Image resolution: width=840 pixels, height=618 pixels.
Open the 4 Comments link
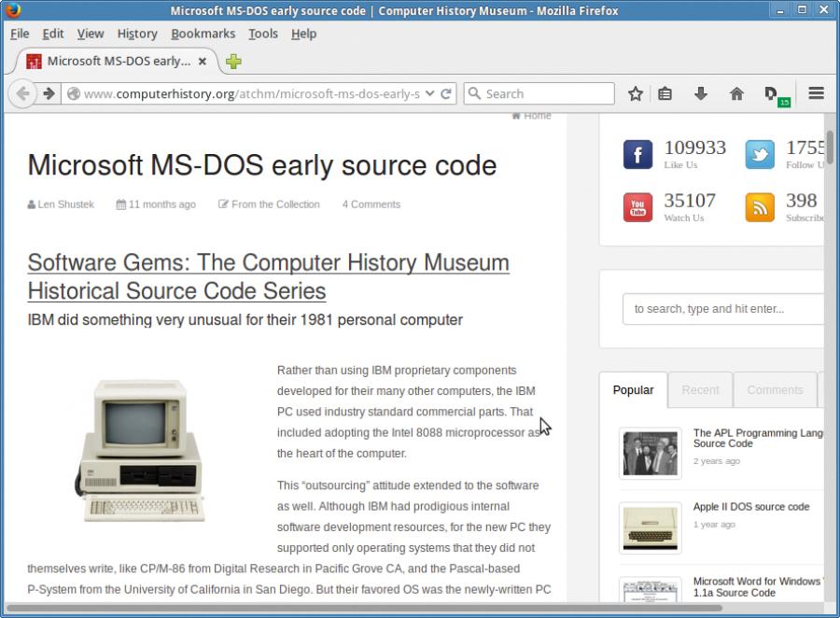point(371,204)
